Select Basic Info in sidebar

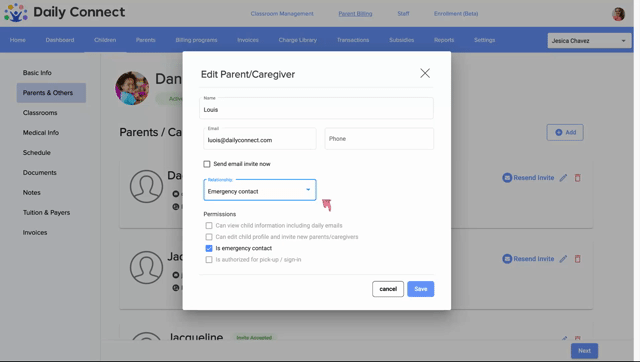[x=37, y=73]
